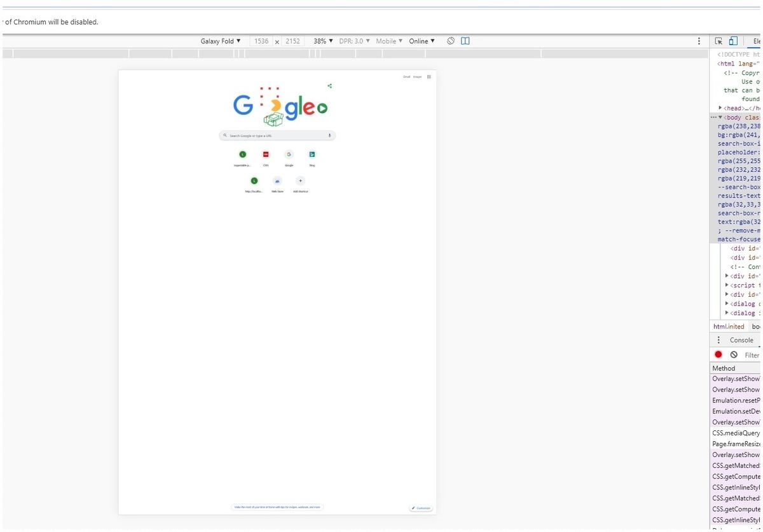The width and height of the screenshot is (763, 532).
Task: Open the Galaxy Fold device dropdown
Action: pos(221,41)
